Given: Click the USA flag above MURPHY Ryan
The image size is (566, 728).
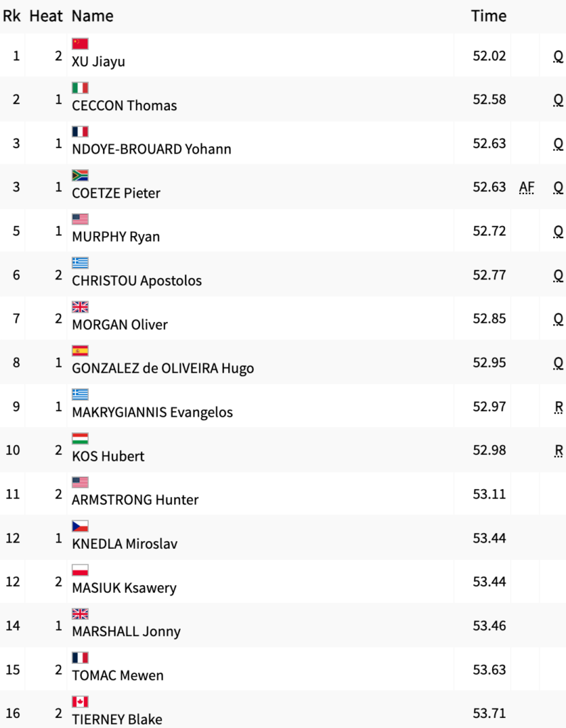Looking at the screenshot, I should point(80,219).
